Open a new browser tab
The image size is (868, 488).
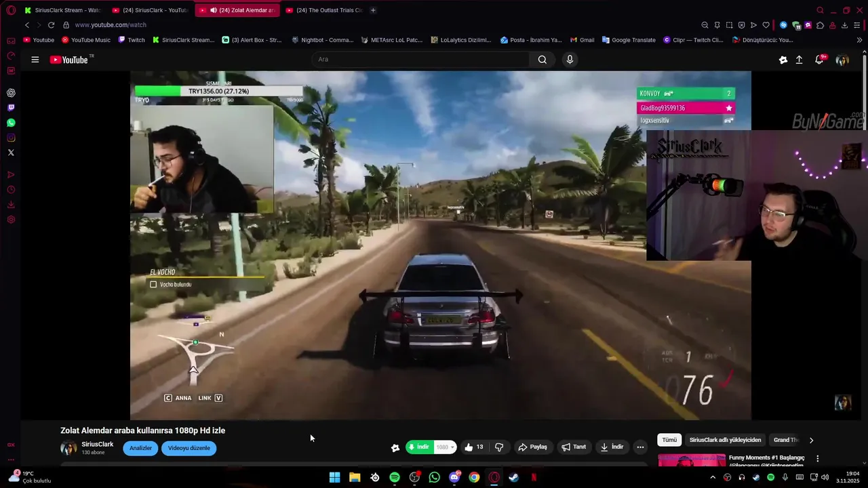373,10
